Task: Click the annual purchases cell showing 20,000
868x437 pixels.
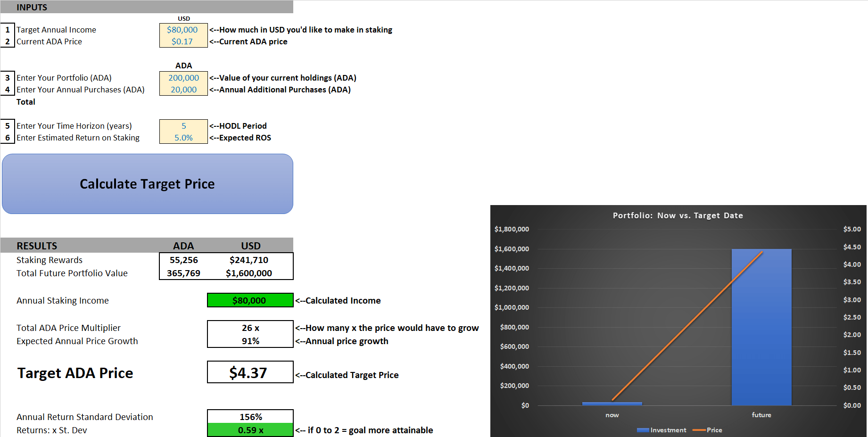Action: (x=183, y=90)
